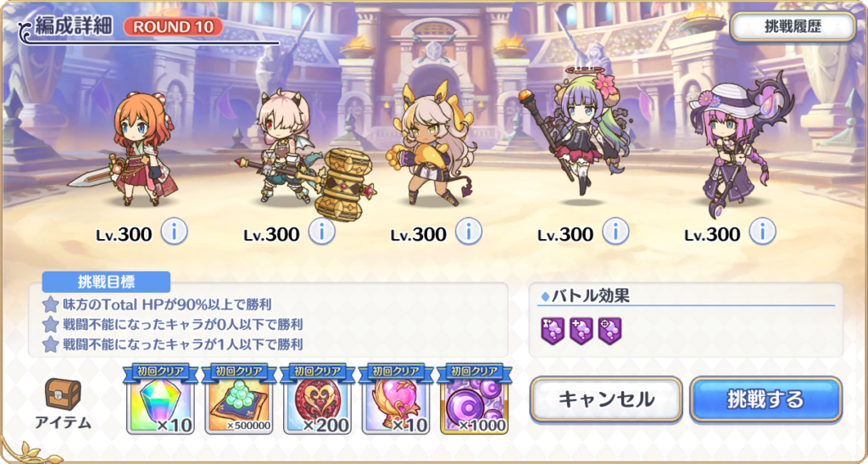Open info for the staff-wielding purple-haired mage
868x464 pixels.
tap(615, 232)
